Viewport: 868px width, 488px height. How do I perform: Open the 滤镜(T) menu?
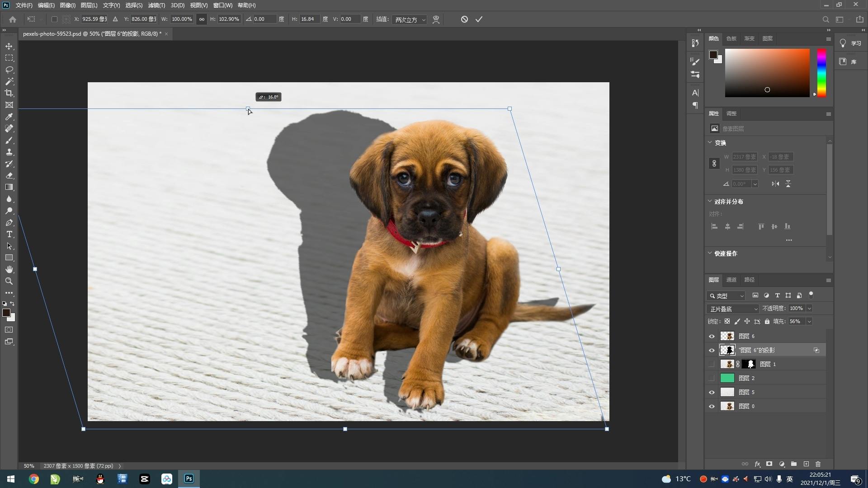click(156, 5)
